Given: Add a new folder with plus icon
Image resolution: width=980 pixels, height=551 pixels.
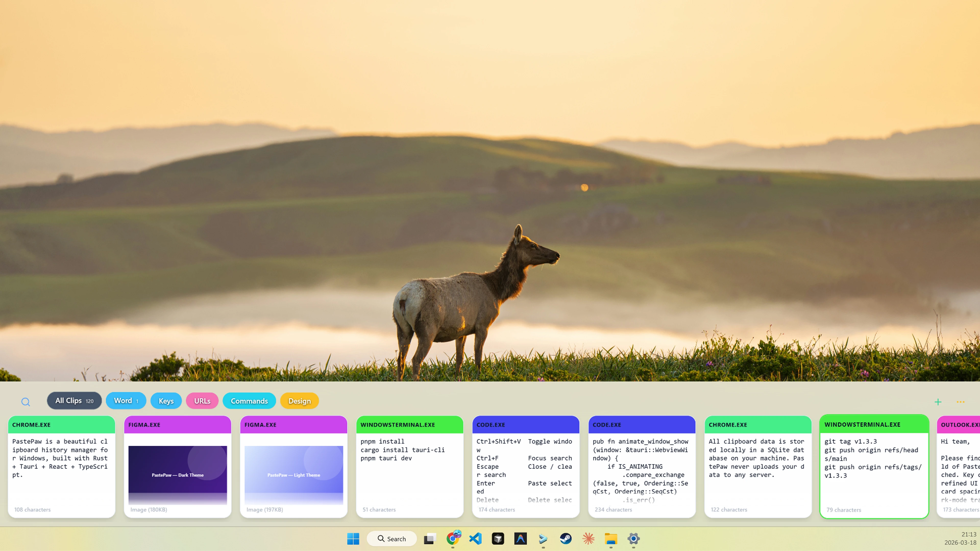Looking at the screenshot, I should click(x=938, y=402).
